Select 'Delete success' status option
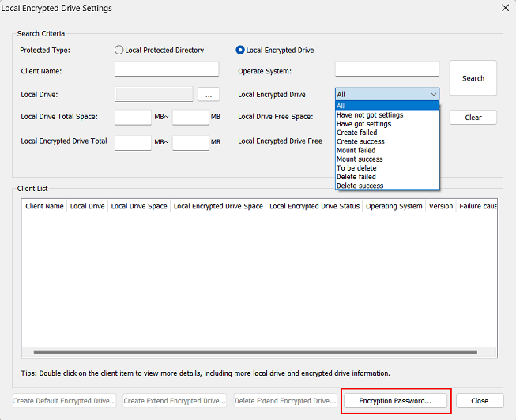 coord(360,186)
